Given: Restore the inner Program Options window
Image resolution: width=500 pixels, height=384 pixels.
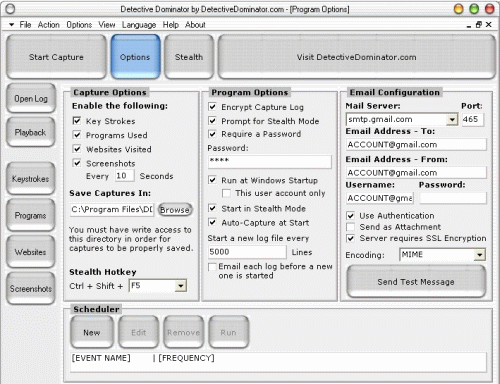Looking at the screenshot, I should [479, 25].
